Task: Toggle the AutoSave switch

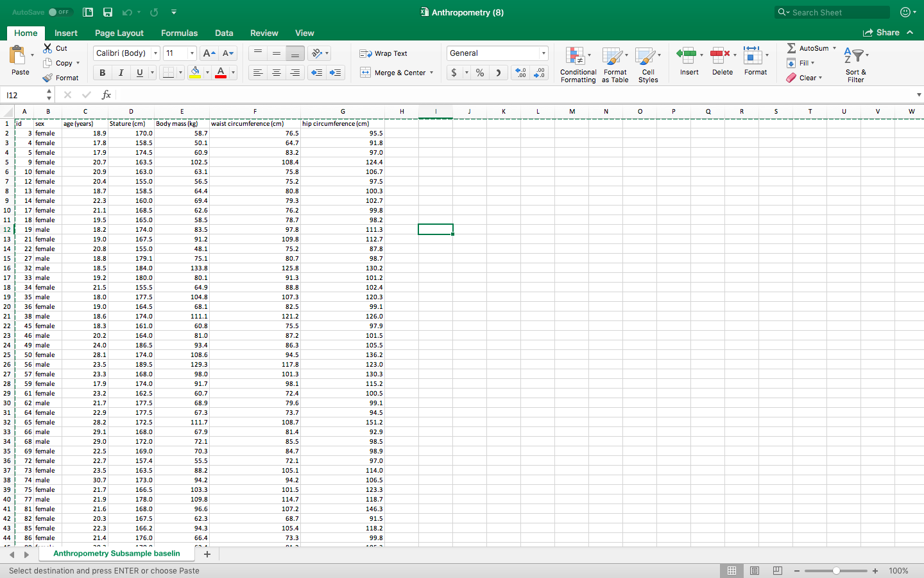Action: 60,12
